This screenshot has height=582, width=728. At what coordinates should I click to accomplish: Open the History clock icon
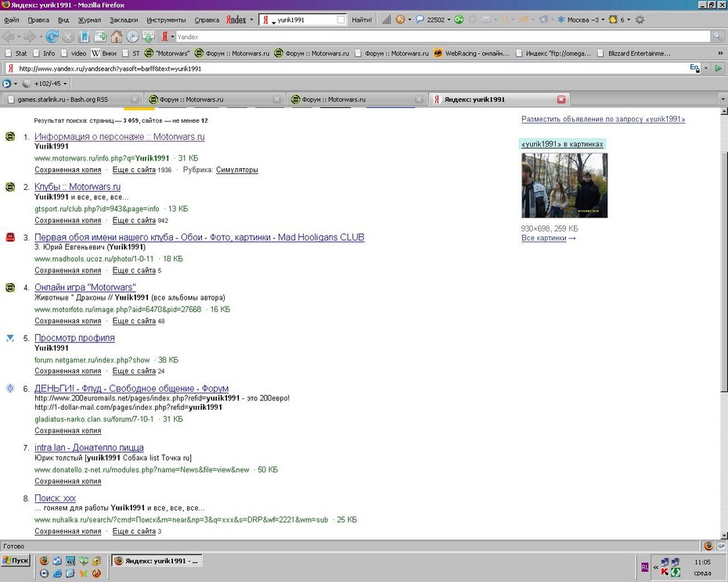[x=133, y=36]
